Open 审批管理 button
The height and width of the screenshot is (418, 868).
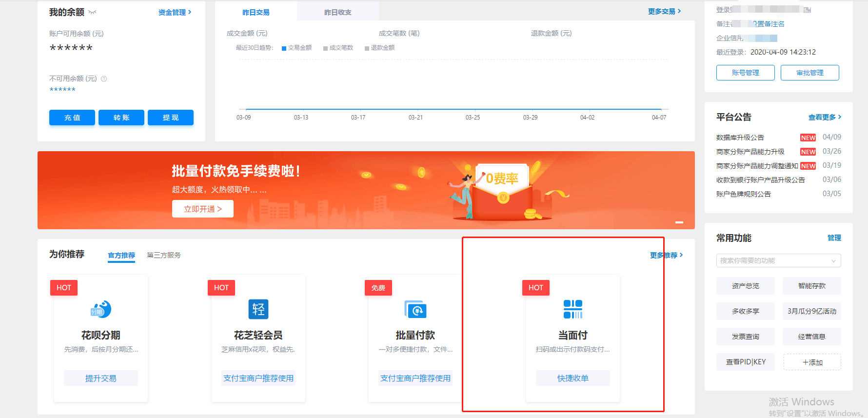(x=810, y=73)
